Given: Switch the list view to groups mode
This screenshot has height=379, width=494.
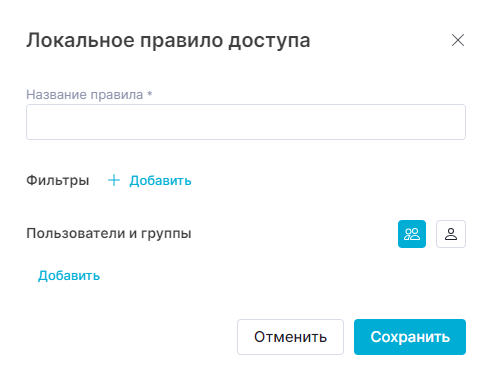Looking at the screenshot, I should pos(412,234).
